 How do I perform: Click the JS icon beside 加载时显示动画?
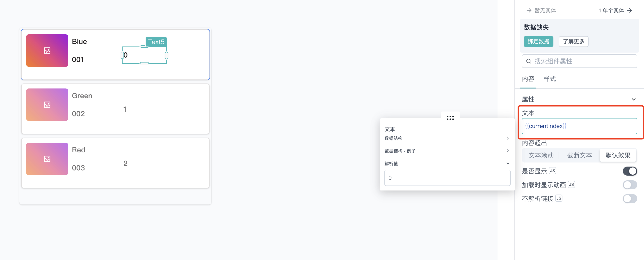[x=571, y=185]
